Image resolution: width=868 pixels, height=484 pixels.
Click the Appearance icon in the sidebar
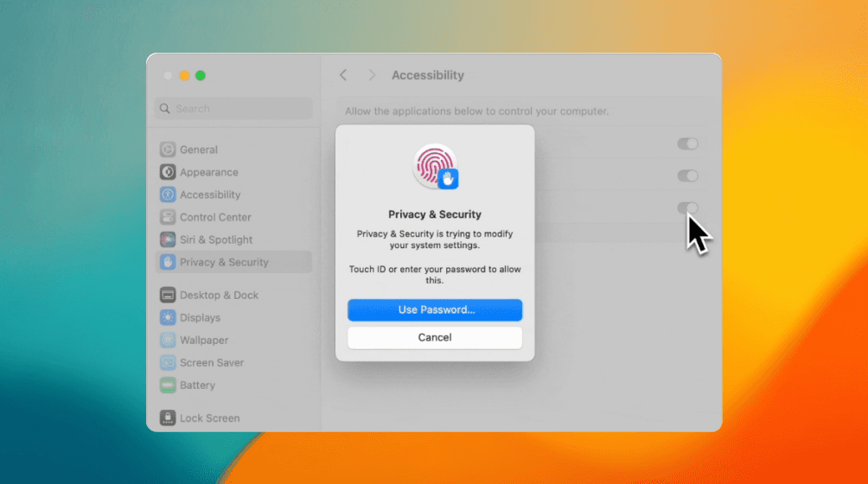click(x=168, y=172)
